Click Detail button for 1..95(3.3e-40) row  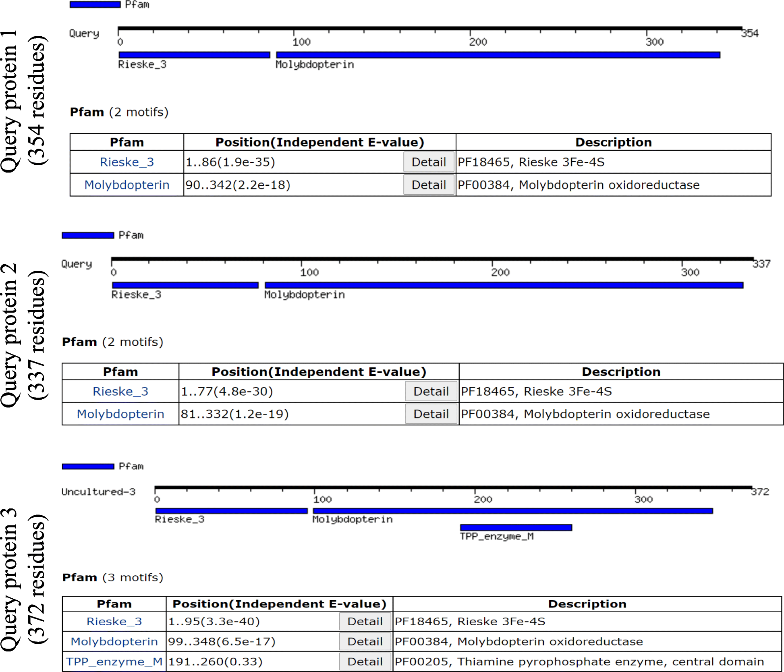tap(365, 621)
